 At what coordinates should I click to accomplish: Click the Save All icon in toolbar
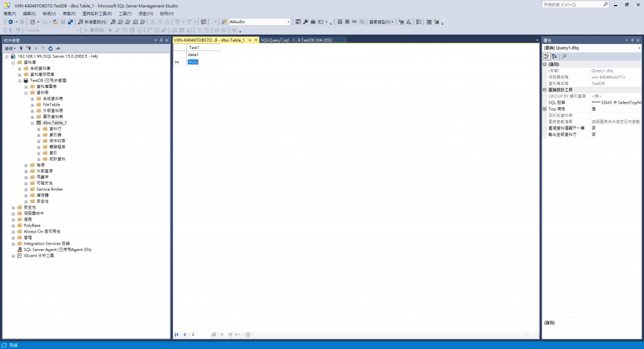(70, 22)
